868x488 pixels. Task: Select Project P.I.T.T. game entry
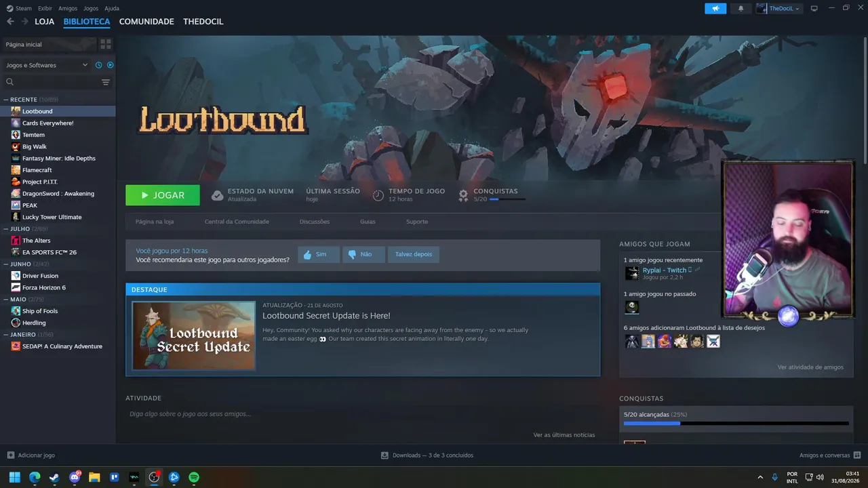tap(58, 182)
